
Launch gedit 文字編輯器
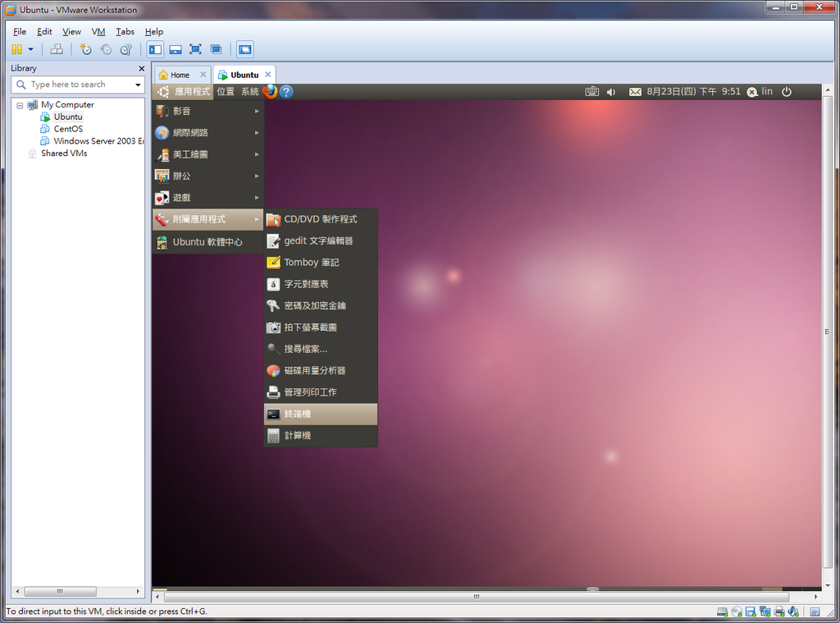[x=321, y=240]
